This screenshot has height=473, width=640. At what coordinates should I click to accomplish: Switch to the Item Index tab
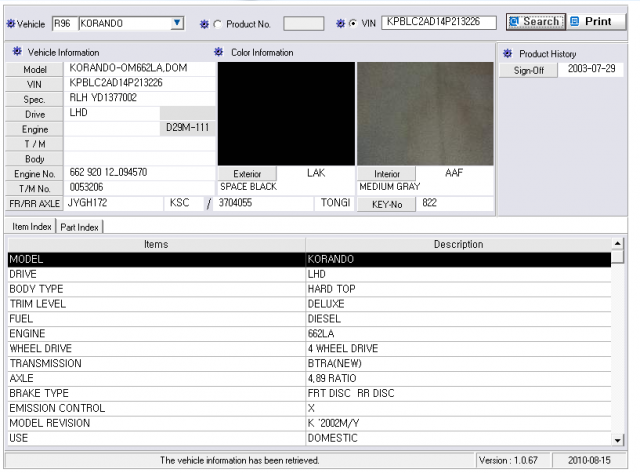(x=31, y=227)
